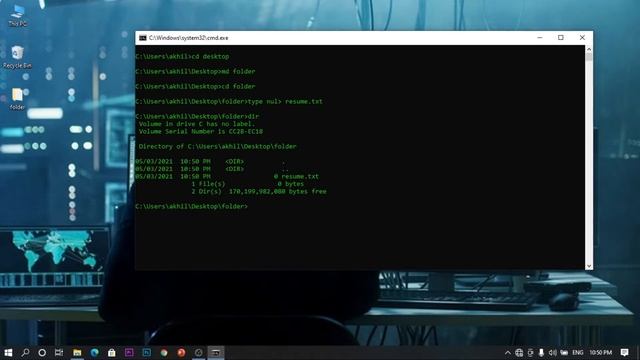Viewport: 640px width, 360px height.
Task: Click the console scrollbar thumb
Action: coord(589,57)
